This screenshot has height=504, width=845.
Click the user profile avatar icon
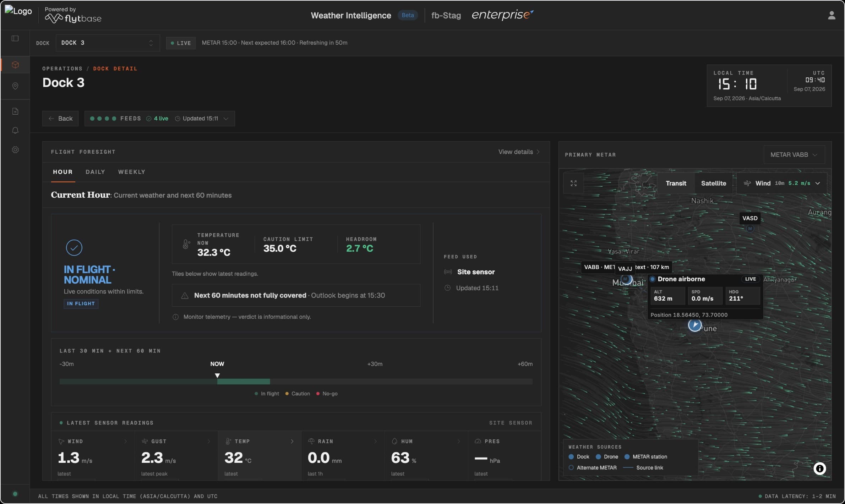pos(831,15)
